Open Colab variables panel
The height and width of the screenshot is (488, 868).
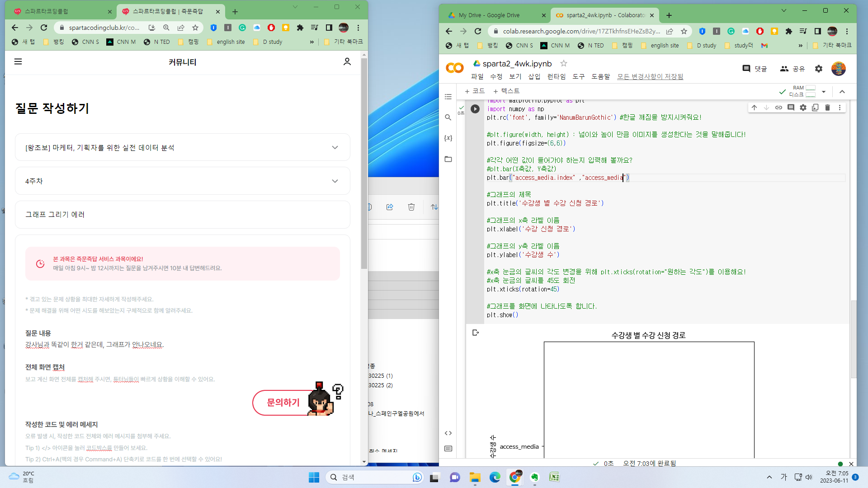(x=448, y=138)
